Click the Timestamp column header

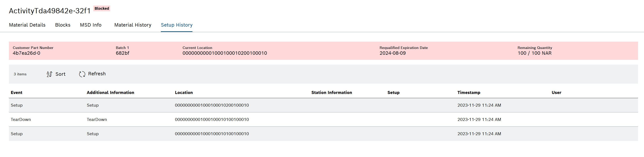tap(469, 93)
